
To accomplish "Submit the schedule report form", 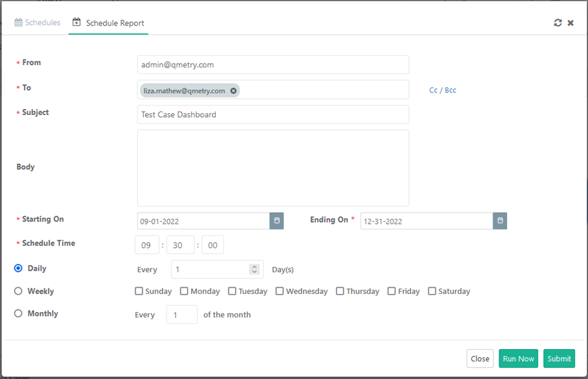I will (x=559, y=358).
